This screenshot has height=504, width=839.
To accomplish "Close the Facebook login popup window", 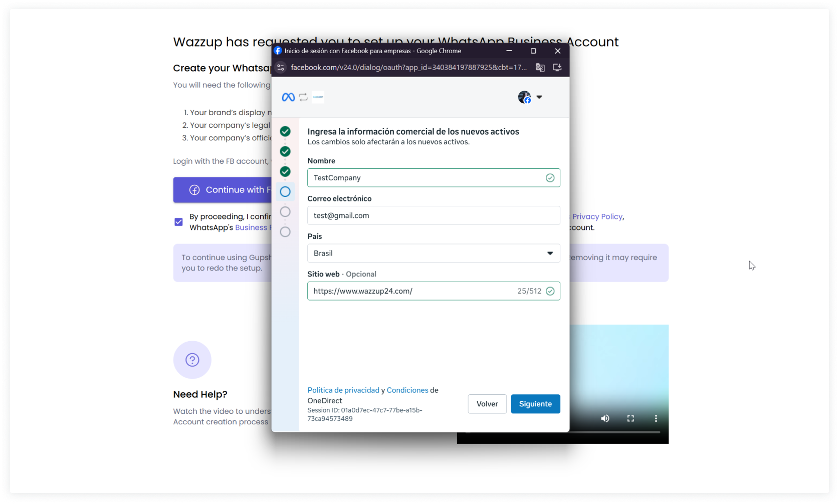I will click(x=557, y=51).
